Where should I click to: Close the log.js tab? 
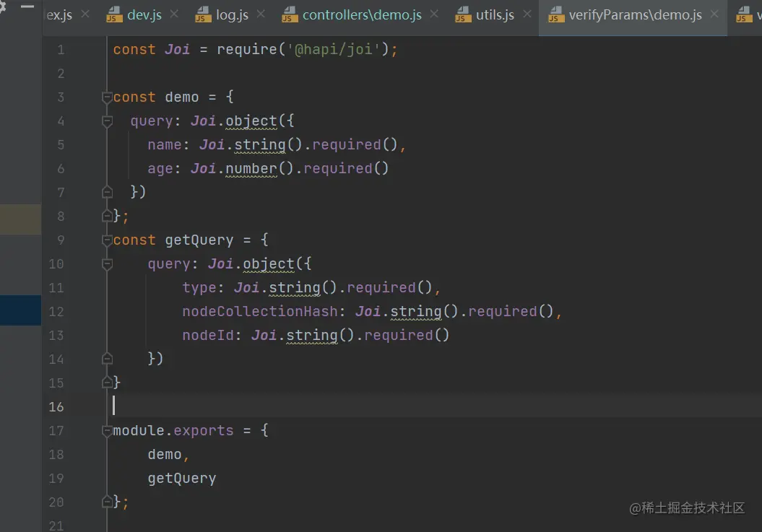pos(261,14)
